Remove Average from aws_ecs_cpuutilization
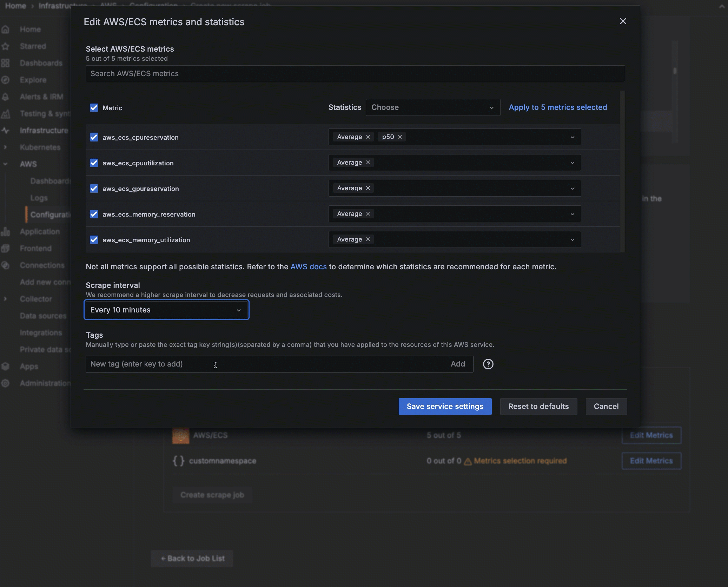The height and width of the screenshot is (587, 728). pyautogui.click(x=368, y=163)
